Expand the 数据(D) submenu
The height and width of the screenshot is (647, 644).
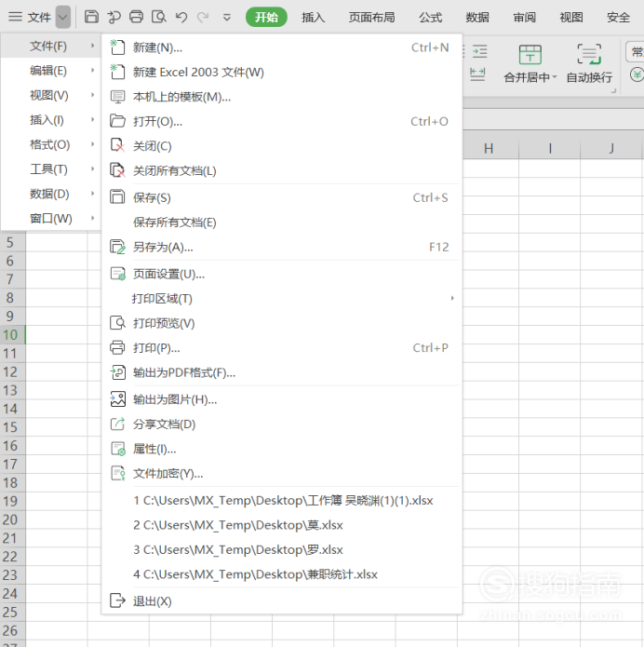point(51,194)
